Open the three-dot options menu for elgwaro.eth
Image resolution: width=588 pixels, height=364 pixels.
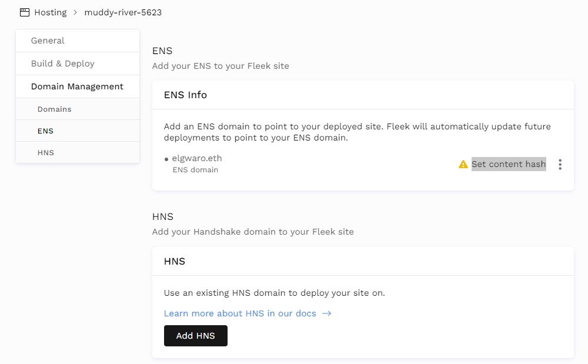[x=560, y=165]
